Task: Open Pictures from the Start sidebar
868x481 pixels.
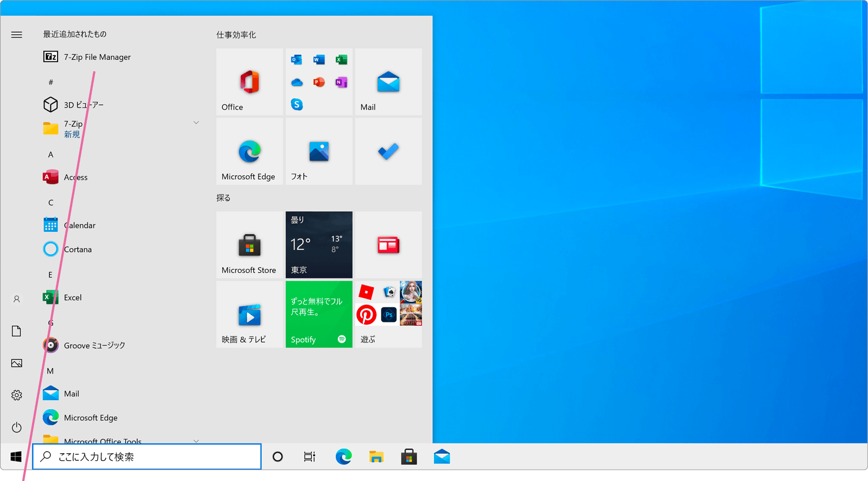Action: pos(17,363)
